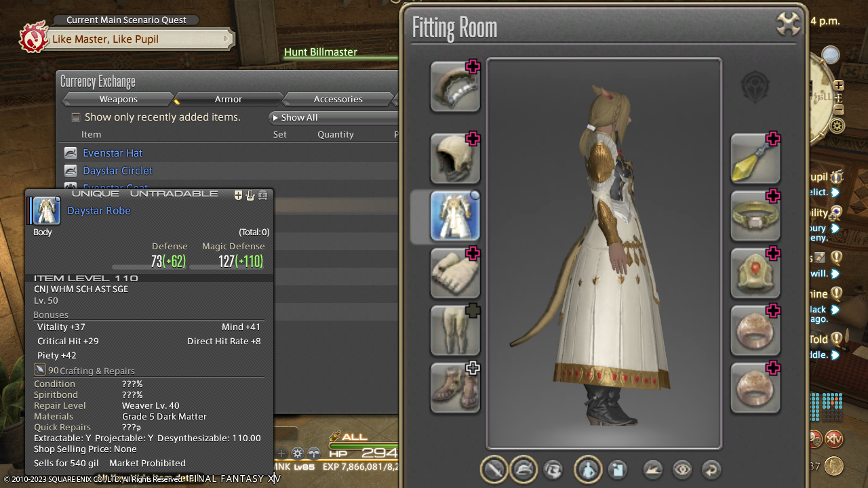Toggle weapon display in Fitting Room
The height and width of the screenshot is (488, 868).
(494, 470)
